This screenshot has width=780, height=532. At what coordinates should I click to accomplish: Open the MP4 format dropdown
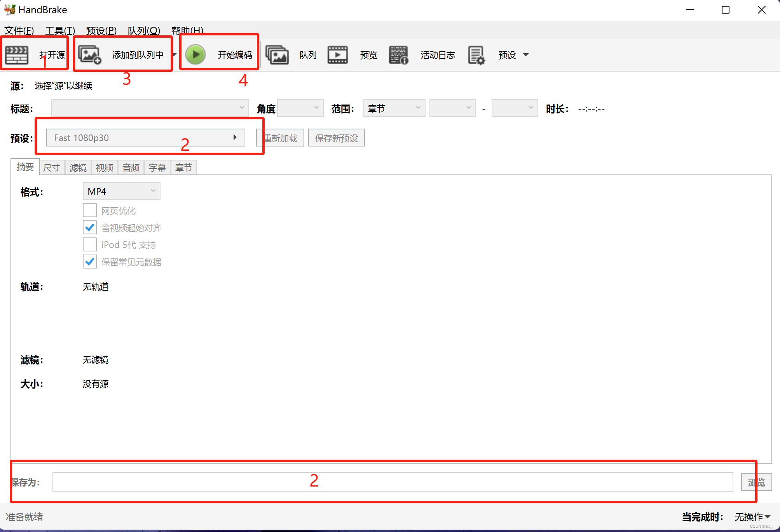click(x=121, y=191)
